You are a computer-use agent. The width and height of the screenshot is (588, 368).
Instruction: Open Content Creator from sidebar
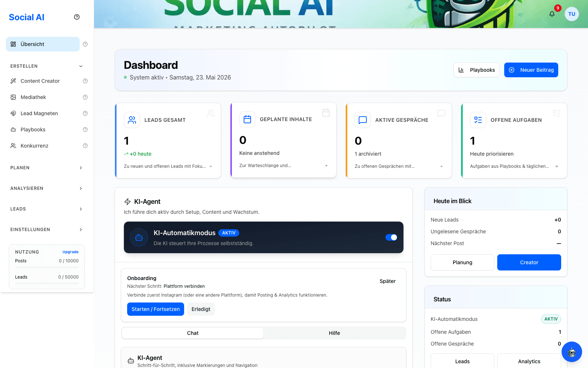[x=43, y=81]
